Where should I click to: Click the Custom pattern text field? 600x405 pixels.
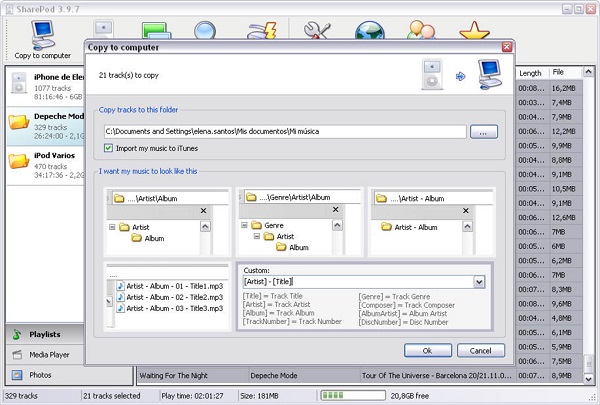[x=358, y=282]
